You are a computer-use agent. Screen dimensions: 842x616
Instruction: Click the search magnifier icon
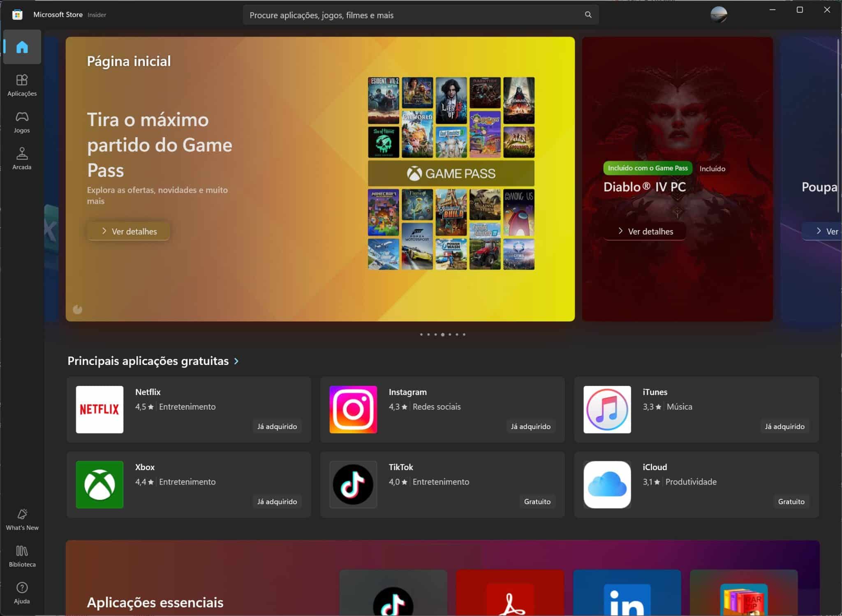tap(588, 15)
